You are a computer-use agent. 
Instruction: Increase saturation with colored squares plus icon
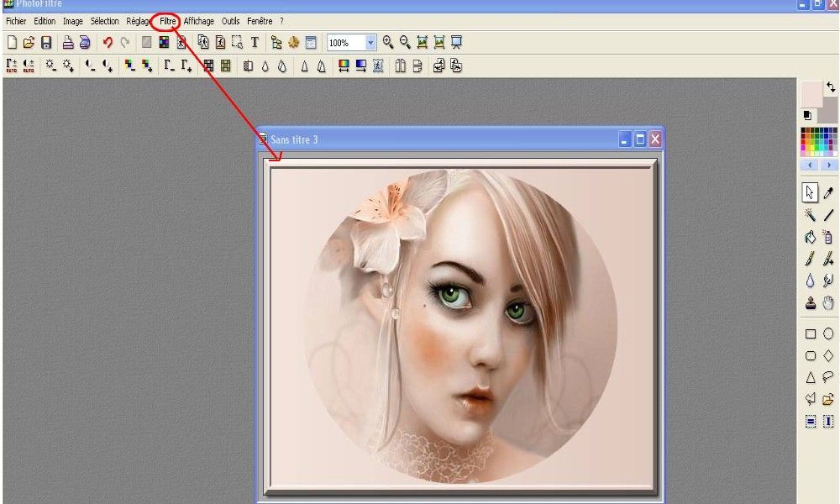[x=147, y=66]
